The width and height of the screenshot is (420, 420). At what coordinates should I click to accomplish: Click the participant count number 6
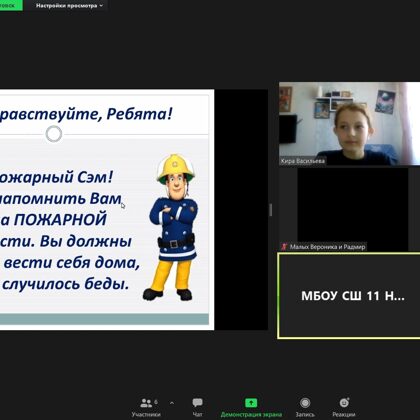(x=156, y=402)
